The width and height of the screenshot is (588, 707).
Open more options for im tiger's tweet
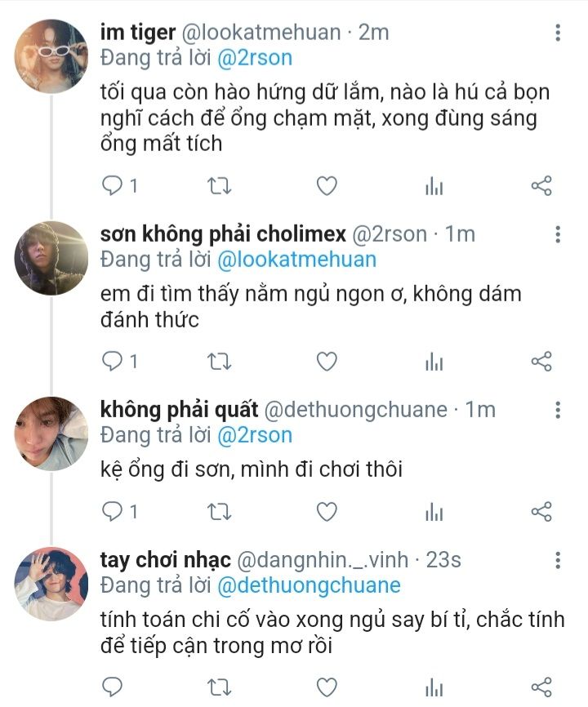tap(558, 33)
